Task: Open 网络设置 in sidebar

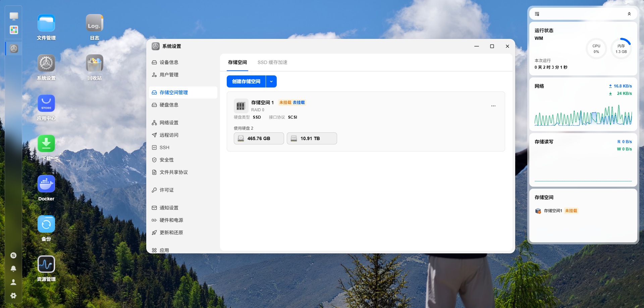Action: click(x=183, y=123)
